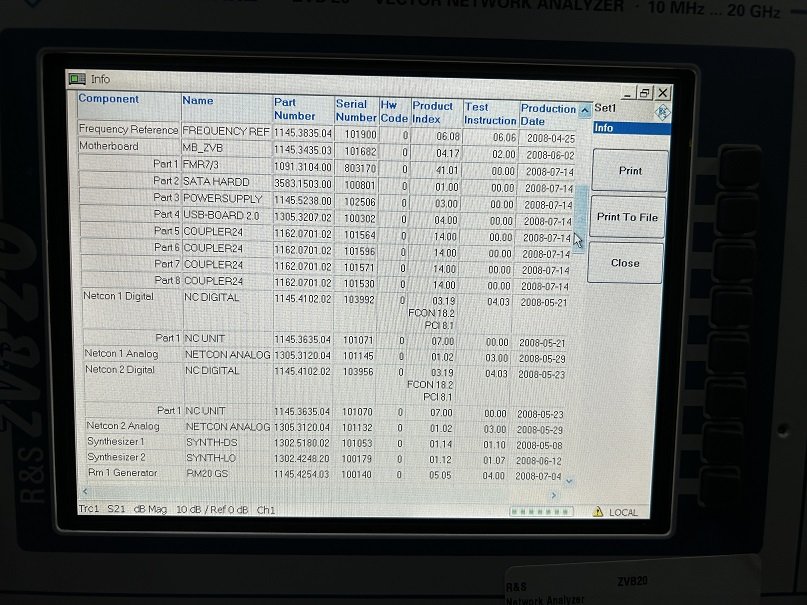Click the table scroll up arrow
Image resolution: width=807 pixels, height=605 pixels.
click(x=585, y=110)
